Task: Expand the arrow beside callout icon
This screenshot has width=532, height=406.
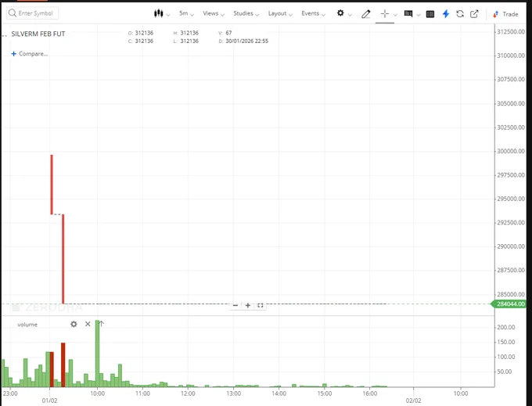Action: coord(419,15)
